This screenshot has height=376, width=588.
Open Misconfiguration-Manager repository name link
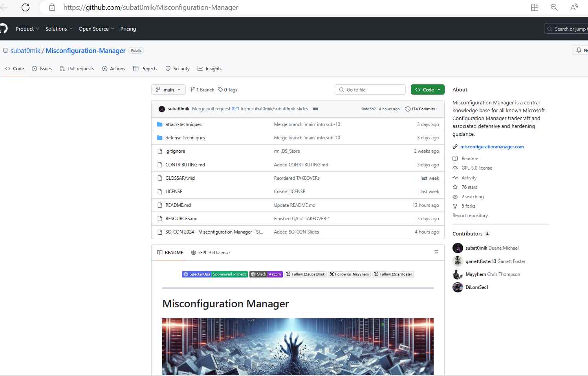click(86, 51)
